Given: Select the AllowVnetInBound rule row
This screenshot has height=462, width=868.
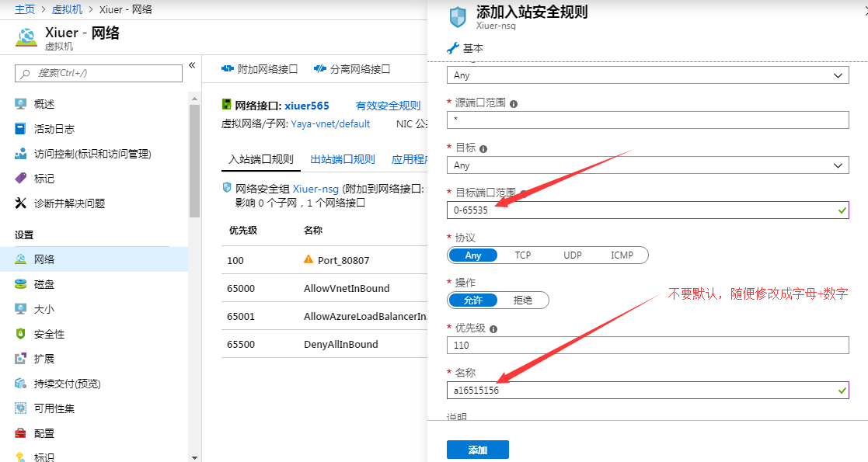Looking at the screenshot, I should coord(324,288).
